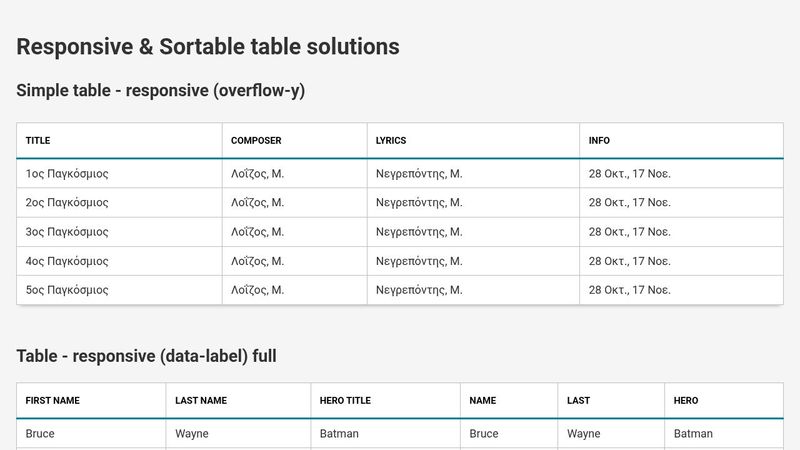Click the NAME column header

pyautogui.click(x=509, y=401)
